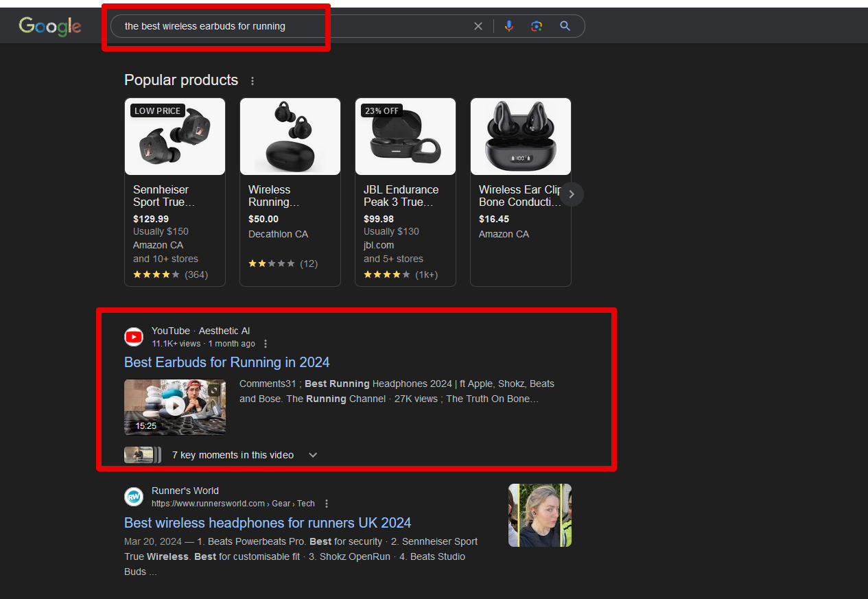
Task: Open Google Lens image search icon
Action: [x=536, y=25]
